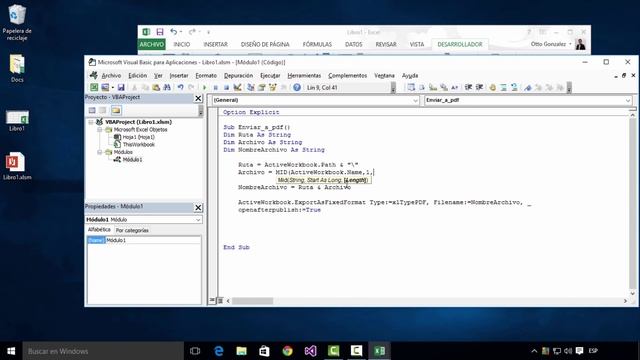Open the DESARROLLADOR tab in the Excel window
This screenshot has width=640, height=360.
pyautogui.click(x=460, y=44)
